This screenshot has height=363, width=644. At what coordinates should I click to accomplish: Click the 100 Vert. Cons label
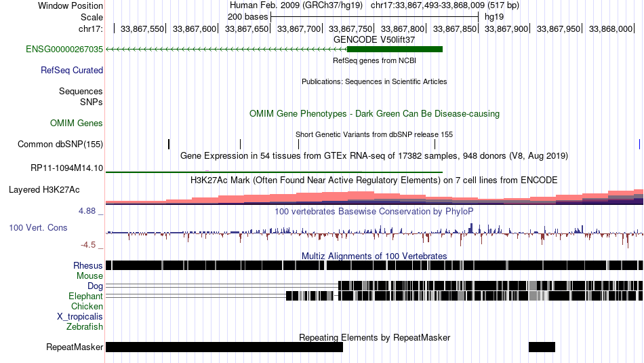(x=38, y=228)
